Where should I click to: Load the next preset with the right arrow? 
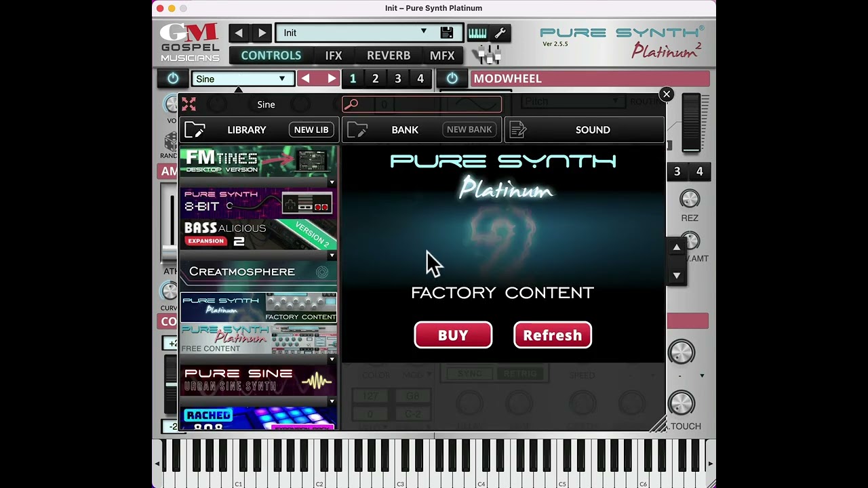pyautogui.click(x=262, y=33)
